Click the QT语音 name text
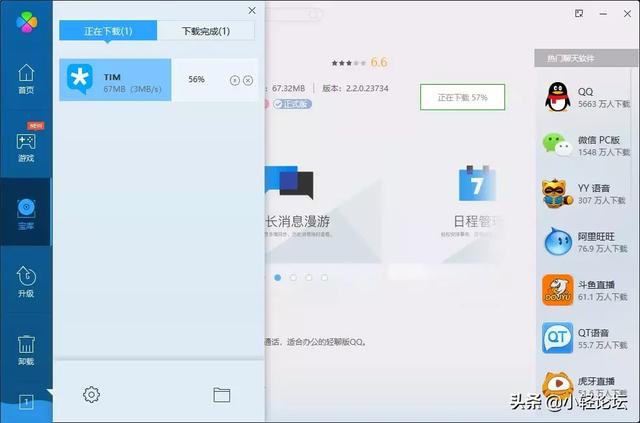 tap(593, 333)
